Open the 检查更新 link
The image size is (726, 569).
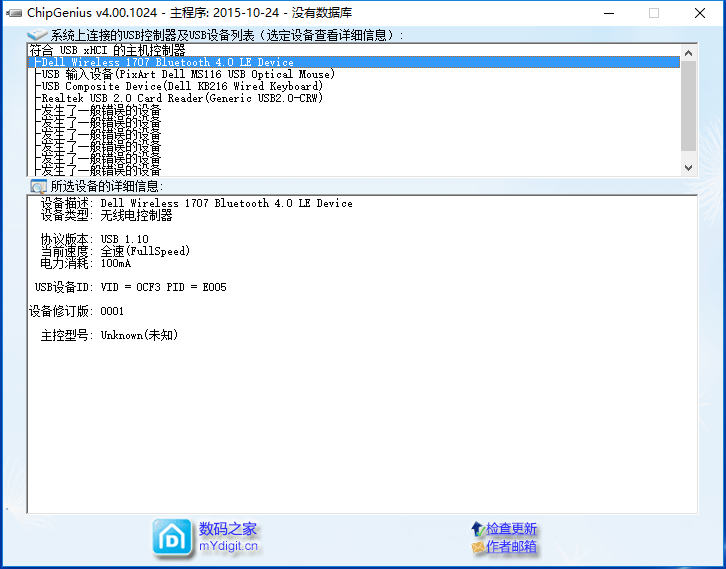pyautogui.click(x=511, y=529)
